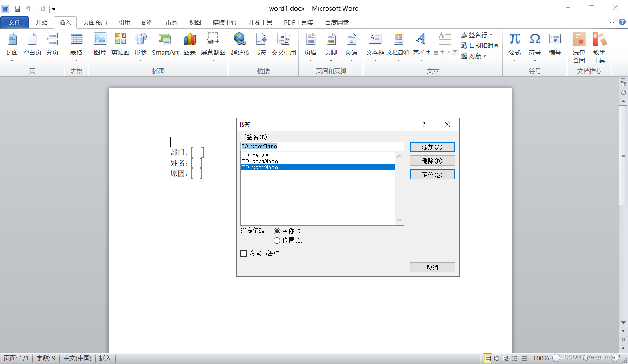Open the quick access toolbar customize dropdown
The width and height of the screenshot is (628, 364).
click(54, 9)
